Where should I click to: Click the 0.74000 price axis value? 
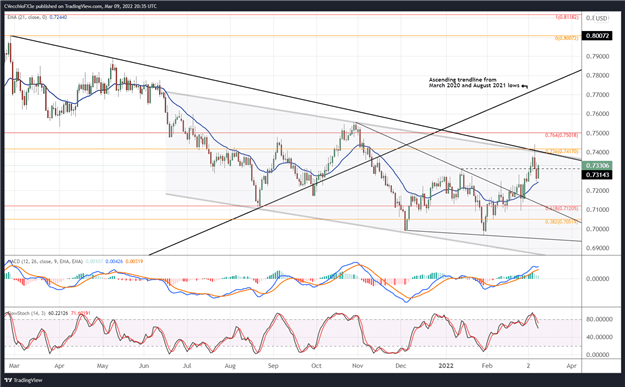597,152
